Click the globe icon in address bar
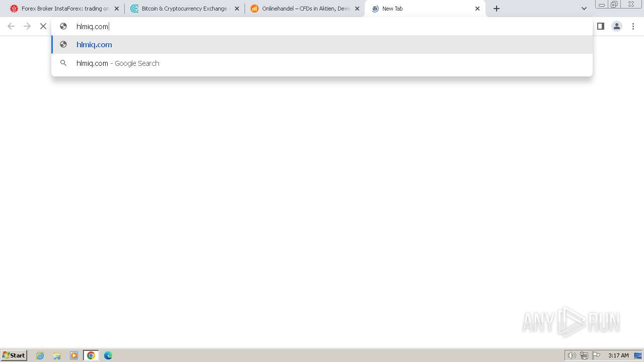 63,26
